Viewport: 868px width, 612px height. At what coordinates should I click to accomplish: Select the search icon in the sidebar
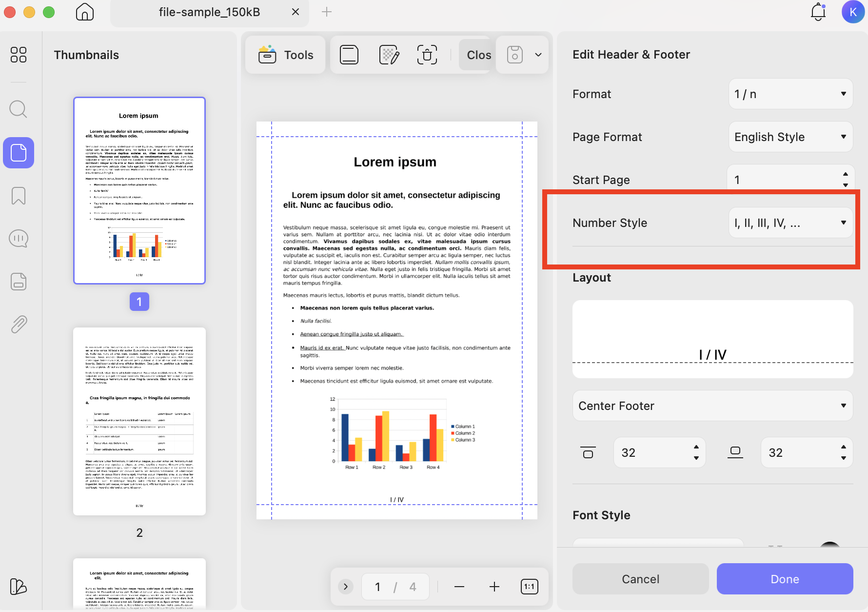click(x=18, y=109)
